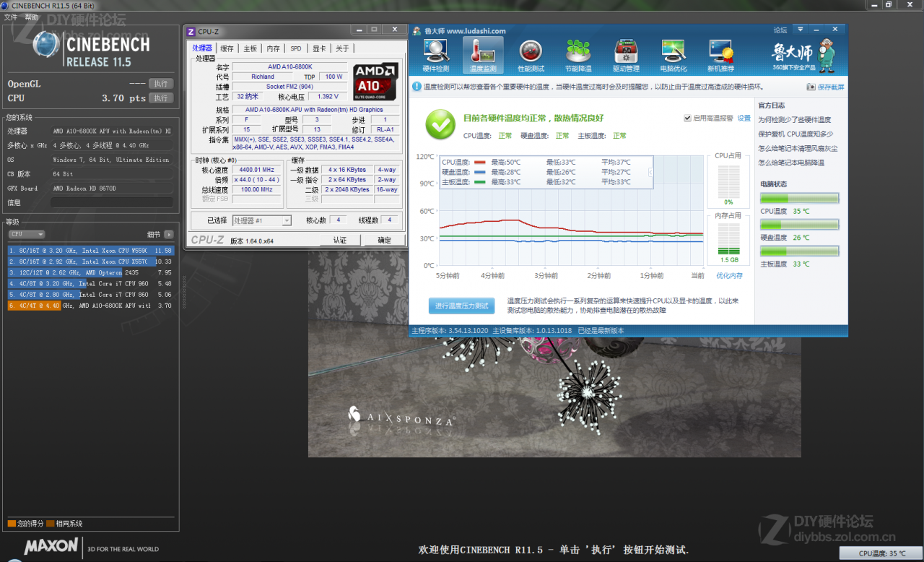Image resolution: width=924 pixels, height=562 pixels.
Task: Click the blue info icon in Ludashi
Action: coord(417,87)
